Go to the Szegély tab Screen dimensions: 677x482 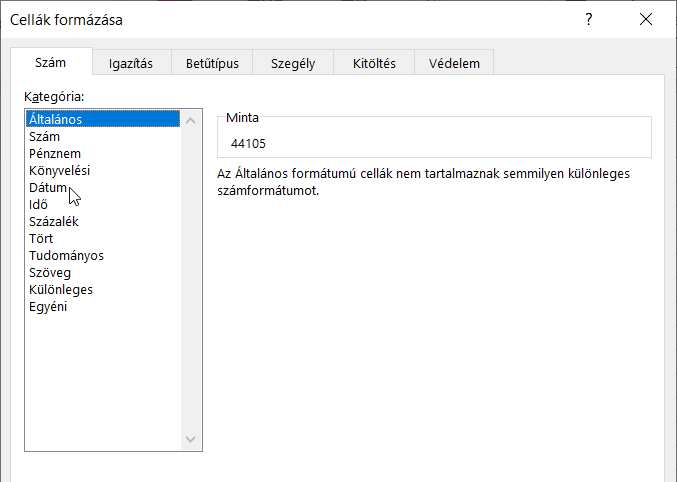(x=293, y=63)
